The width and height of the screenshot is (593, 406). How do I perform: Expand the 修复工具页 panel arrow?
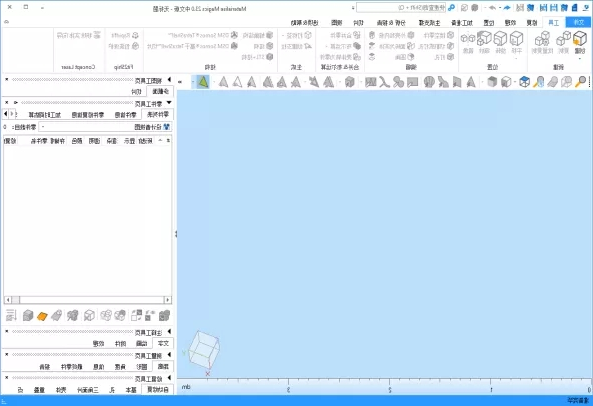click(169, 378)
